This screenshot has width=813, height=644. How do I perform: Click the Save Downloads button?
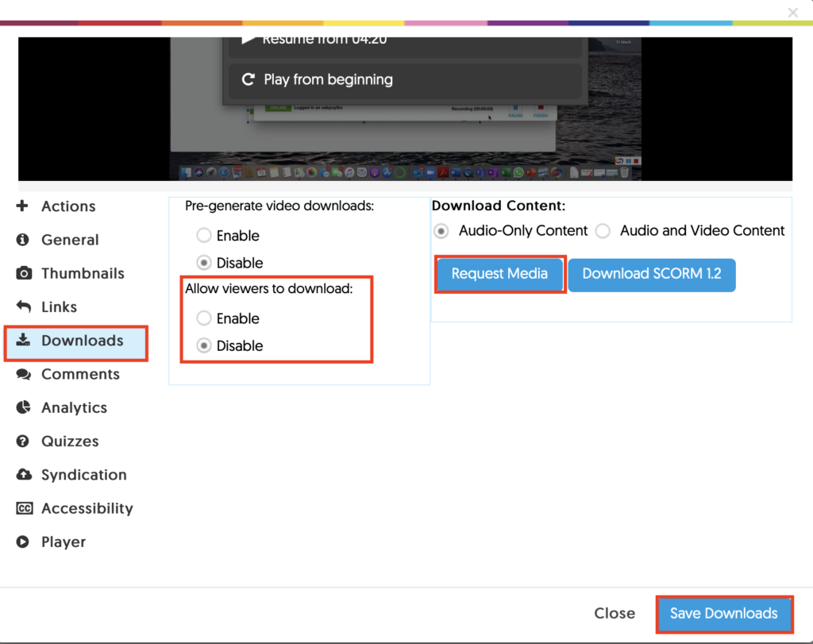click(724, 613)
